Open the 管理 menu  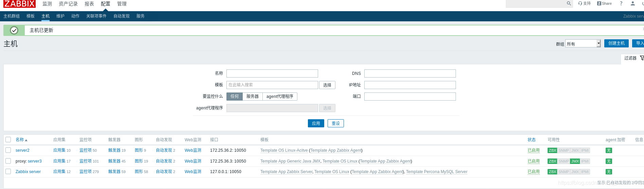(122, 4)
